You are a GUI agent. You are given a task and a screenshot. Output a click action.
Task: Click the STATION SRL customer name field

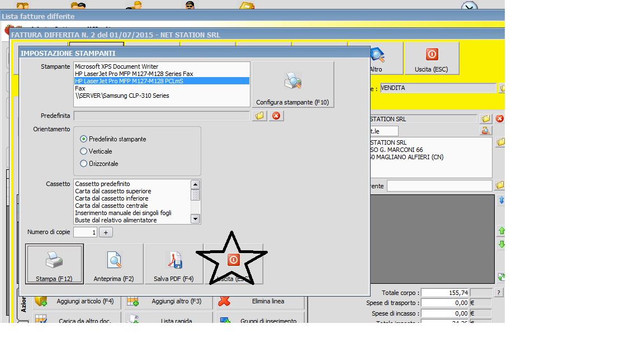(x=423, y=118)
